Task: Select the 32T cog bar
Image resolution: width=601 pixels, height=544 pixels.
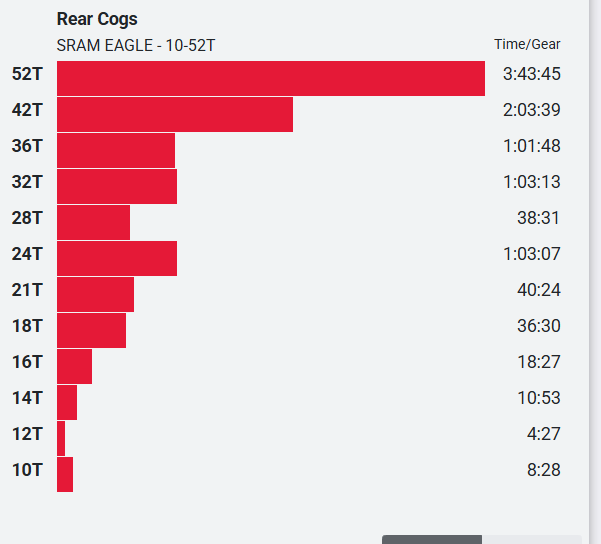Action: click(x=116, y=186)
